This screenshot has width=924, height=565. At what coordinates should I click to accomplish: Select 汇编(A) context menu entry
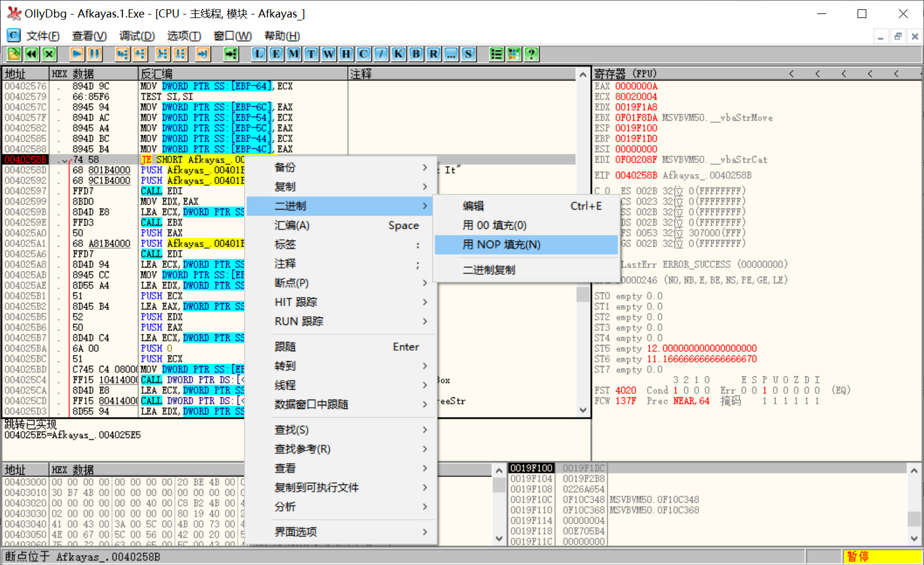click(x=341, y=225)
